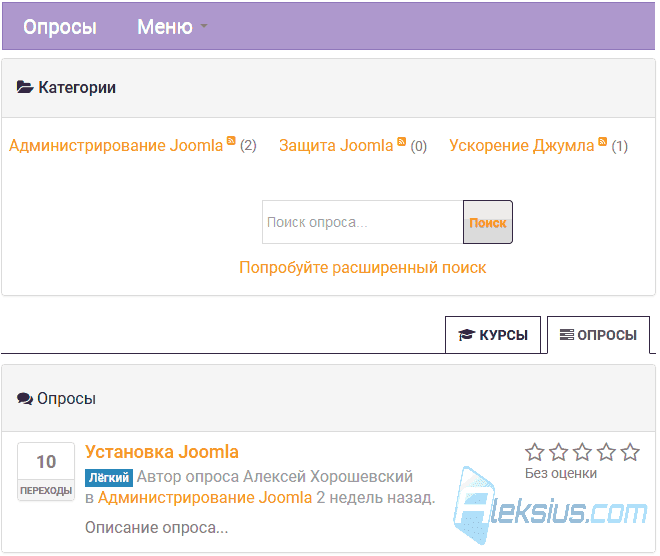Click RSS icon next to Ускорение Джумла
660x556 pixels.
click(603, 141)
